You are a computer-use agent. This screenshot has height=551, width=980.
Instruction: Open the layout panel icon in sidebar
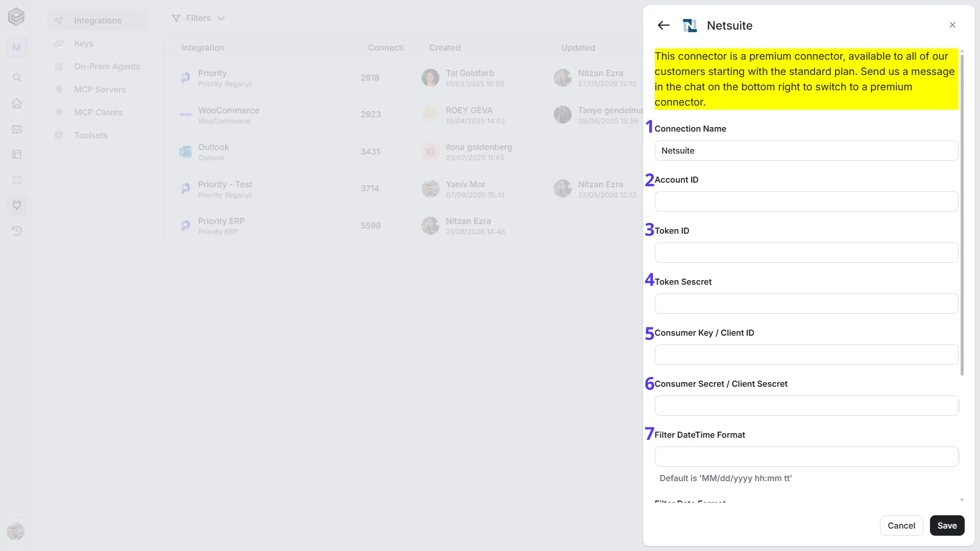point(17,154)
